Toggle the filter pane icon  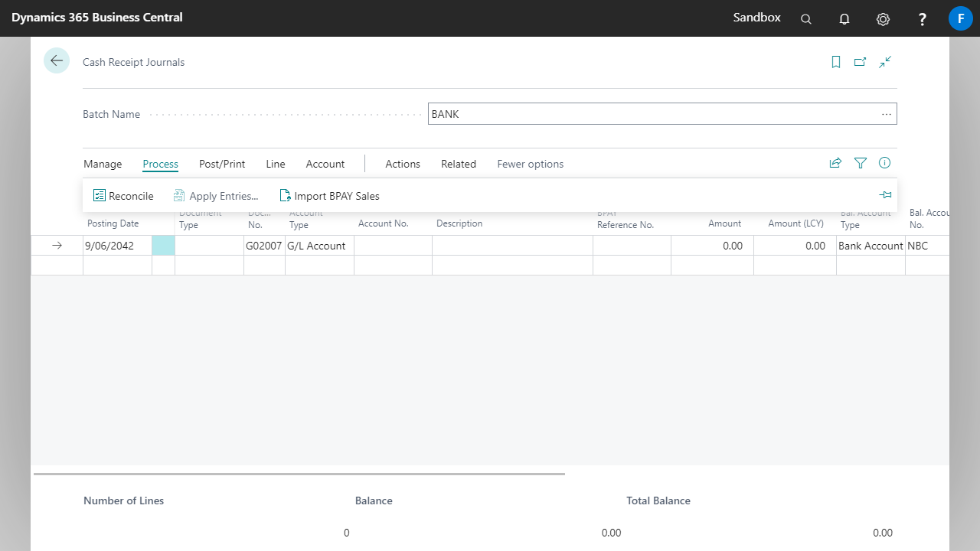861,163
